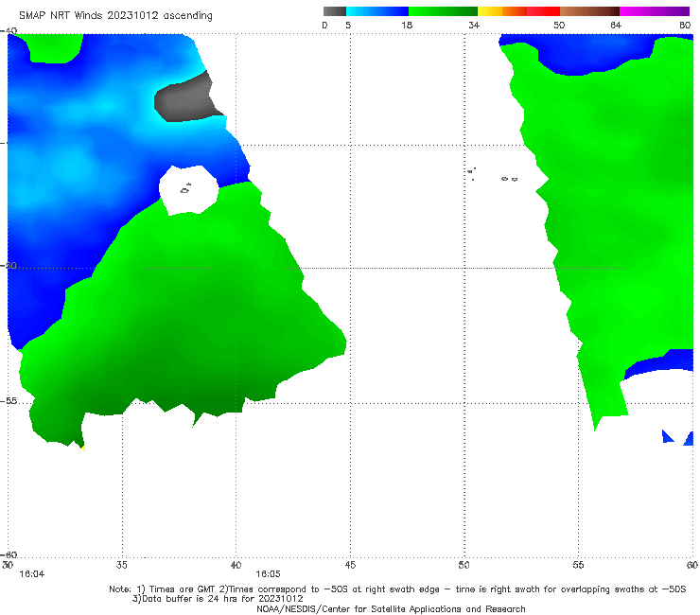Click the magenta-purple segment of the colorbar

click(655, 11)
